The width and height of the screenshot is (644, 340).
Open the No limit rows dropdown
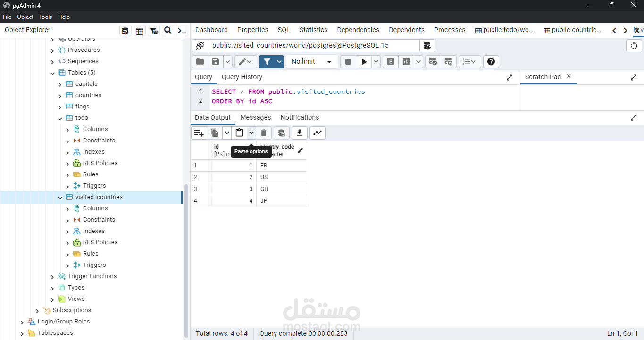click(x=312, y=61)
